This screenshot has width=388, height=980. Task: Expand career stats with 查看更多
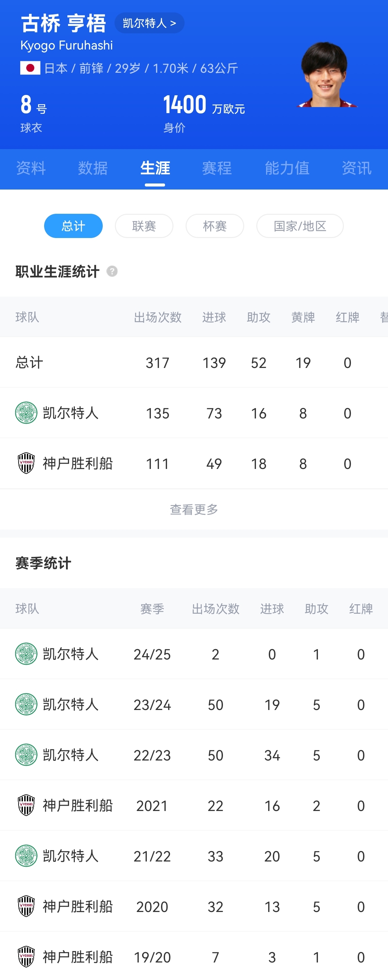click(194, 509)
